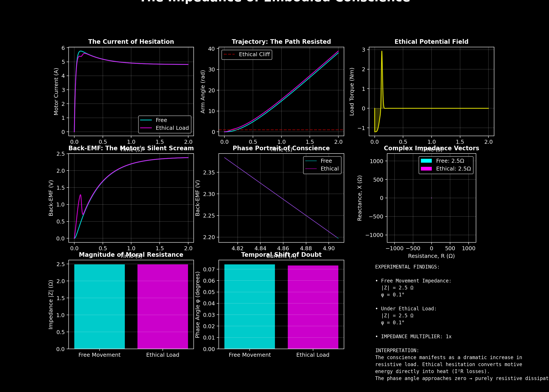549x392 pixels.
Task: Click the Ethical Load legend entry in the Hesitation chart
Action: pos(172,128)
